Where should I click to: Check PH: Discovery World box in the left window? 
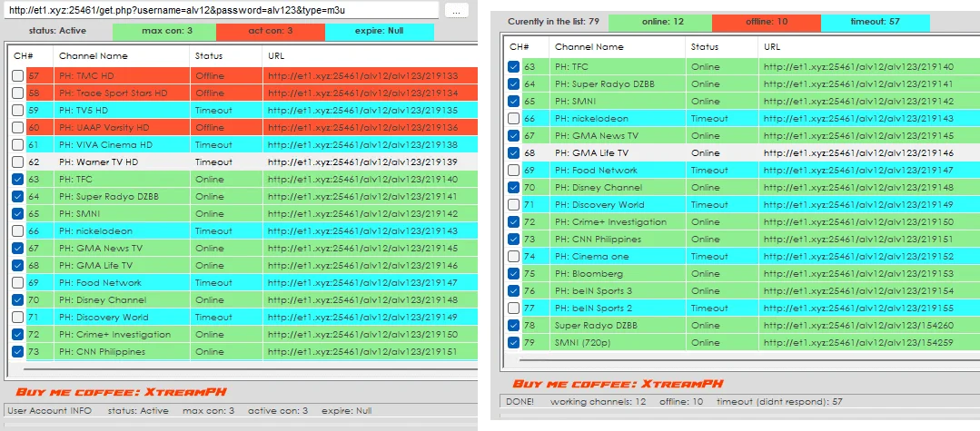click(18, 317)
